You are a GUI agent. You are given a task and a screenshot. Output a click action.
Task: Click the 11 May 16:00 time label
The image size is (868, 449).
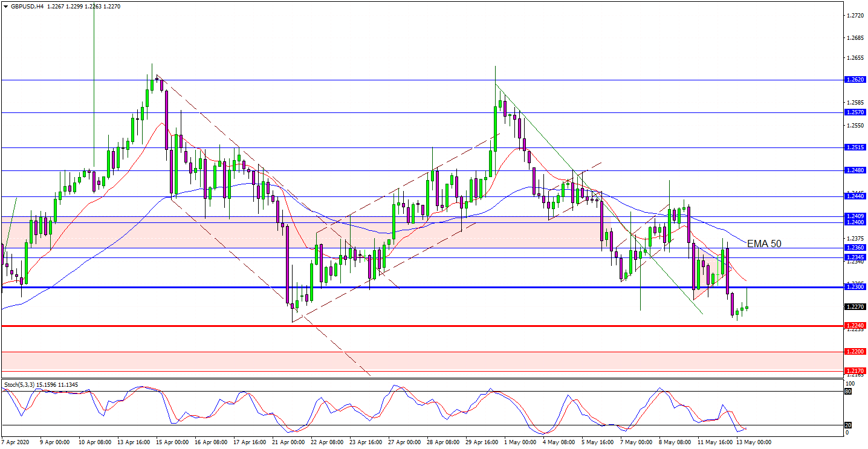point(716,442)
